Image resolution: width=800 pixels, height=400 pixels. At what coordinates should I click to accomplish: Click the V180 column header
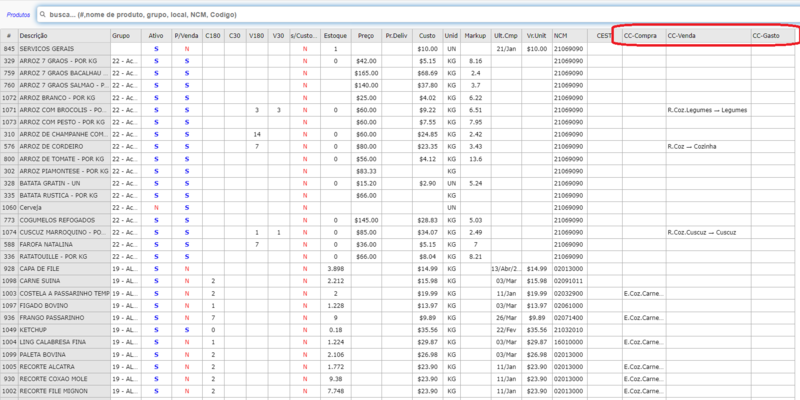257,36
